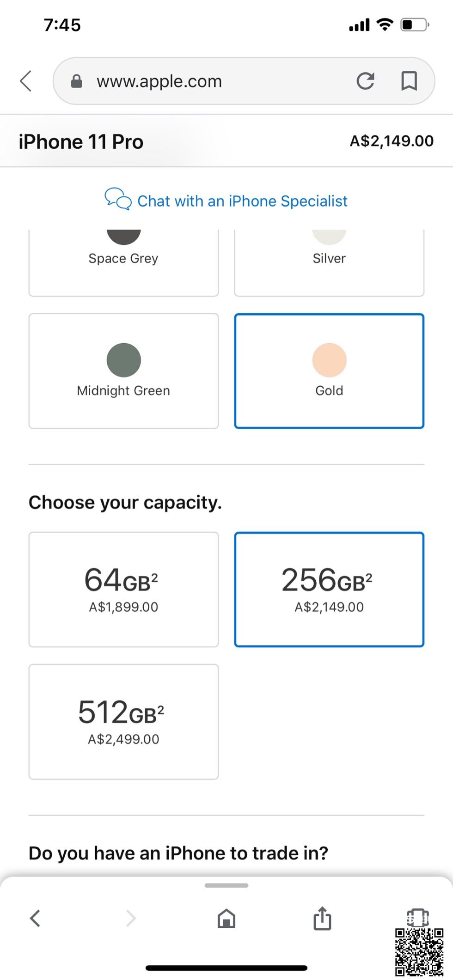
Task: Tap the browser back arrow beside address bar
Action: pyautogui.click(x=26, y=81)
